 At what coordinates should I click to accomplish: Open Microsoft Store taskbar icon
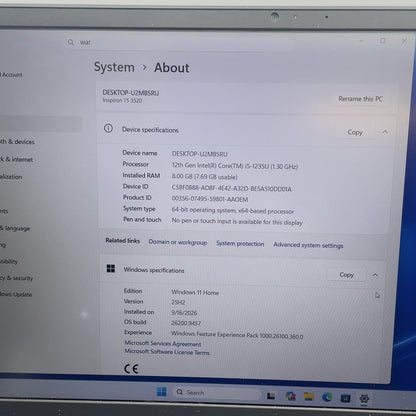[345, 398]
